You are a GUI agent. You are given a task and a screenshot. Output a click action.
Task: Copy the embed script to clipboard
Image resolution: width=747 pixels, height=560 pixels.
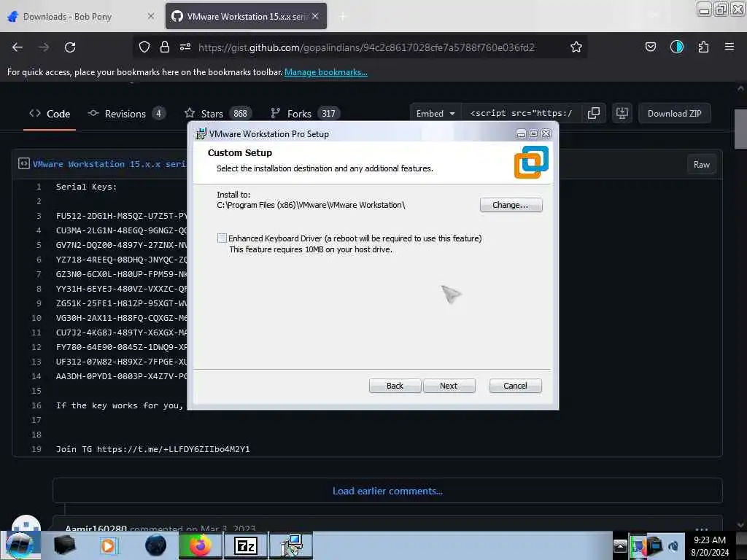(x=594, y=113)
